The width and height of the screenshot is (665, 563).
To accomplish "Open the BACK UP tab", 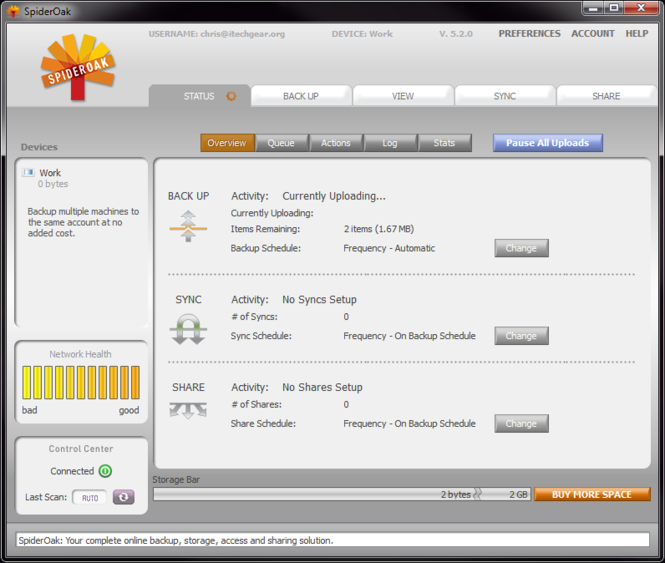I will point(301,96).
